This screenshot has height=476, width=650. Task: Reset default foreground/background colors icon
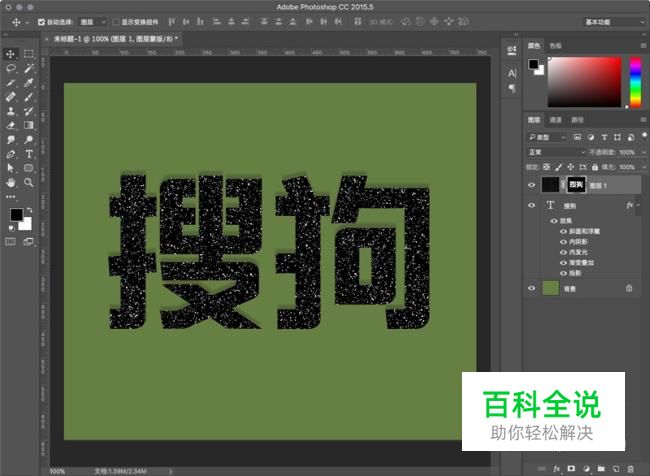11,228
